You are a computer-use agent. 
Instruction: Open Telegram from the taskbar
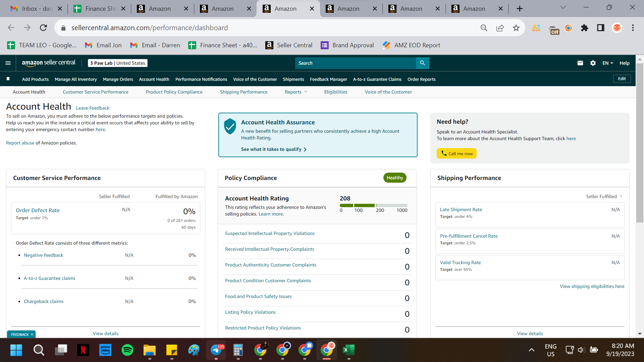click(x=216, y=350)
